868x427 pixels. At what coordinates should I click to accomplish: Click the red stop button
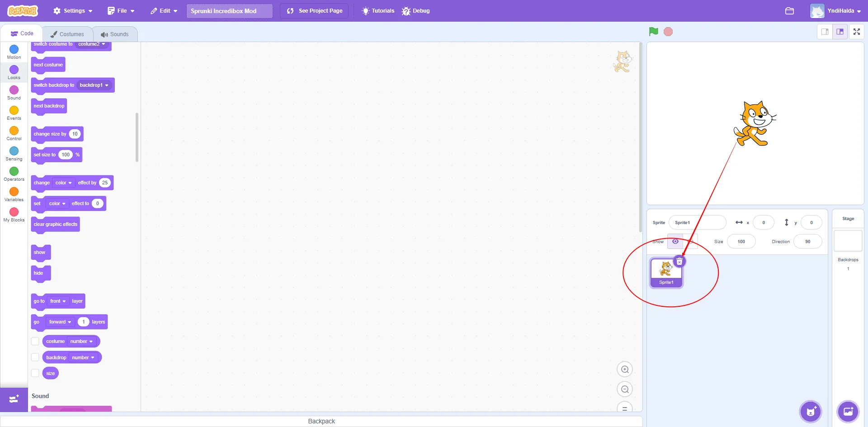[x=668, y=32]
